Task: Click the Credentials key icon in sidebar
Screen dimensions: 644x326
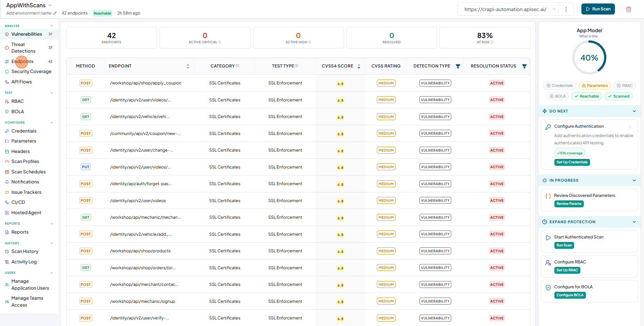Action: 7,131
